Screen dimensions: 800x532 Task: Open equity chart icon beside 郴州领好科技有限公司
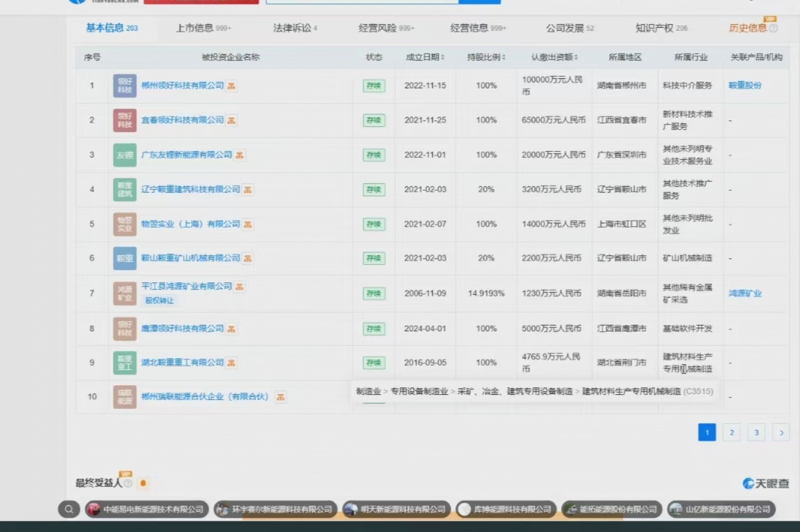coord(231,86)
